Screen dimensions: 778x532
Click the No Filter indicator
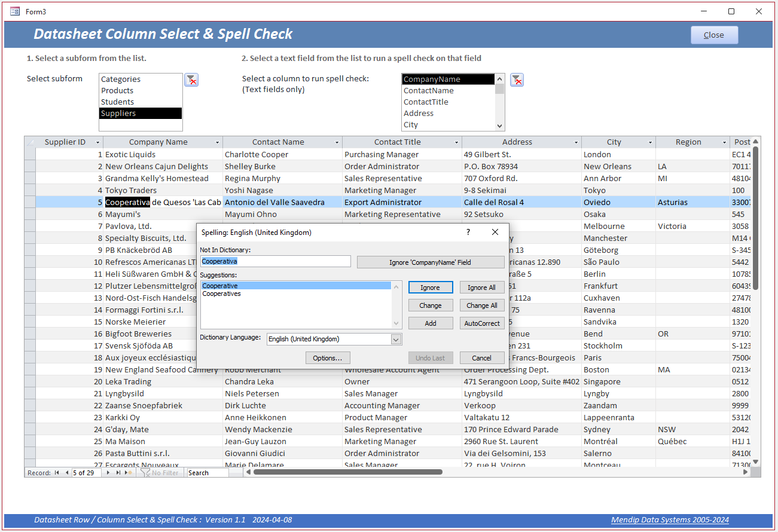coord(160,473)
